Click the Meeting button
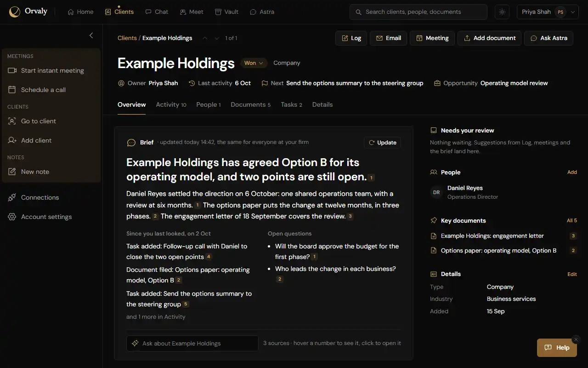Image resolution: width=588 pixels, height=368 pixels. click(x=432, y=38)
